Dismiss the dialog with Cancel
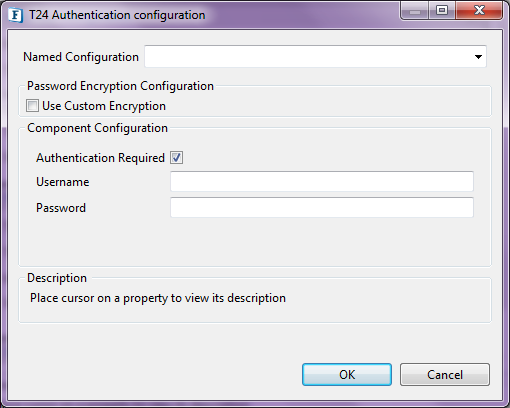 [445, 374]
